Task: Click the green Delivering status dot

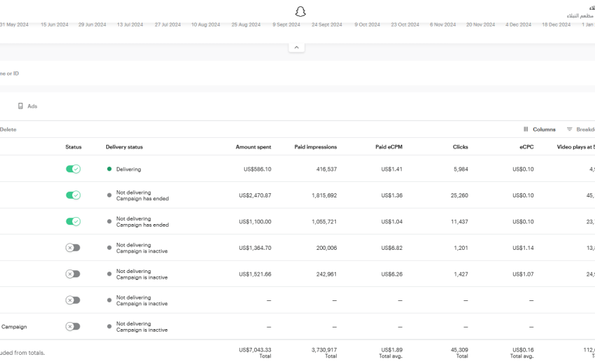Action: [x=109, y=169]
